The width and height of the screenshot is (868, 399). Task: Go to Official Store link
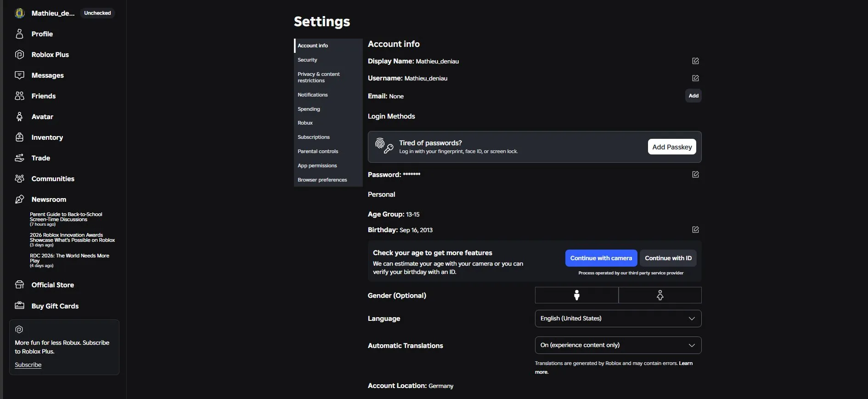pos(53,285)
